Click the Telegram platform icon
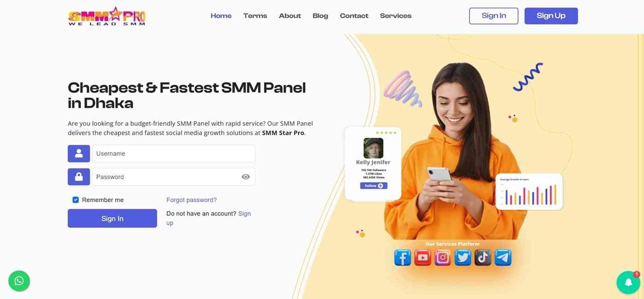Image resolution: width=644 pixels, height=299 pixels. [503, 258]
